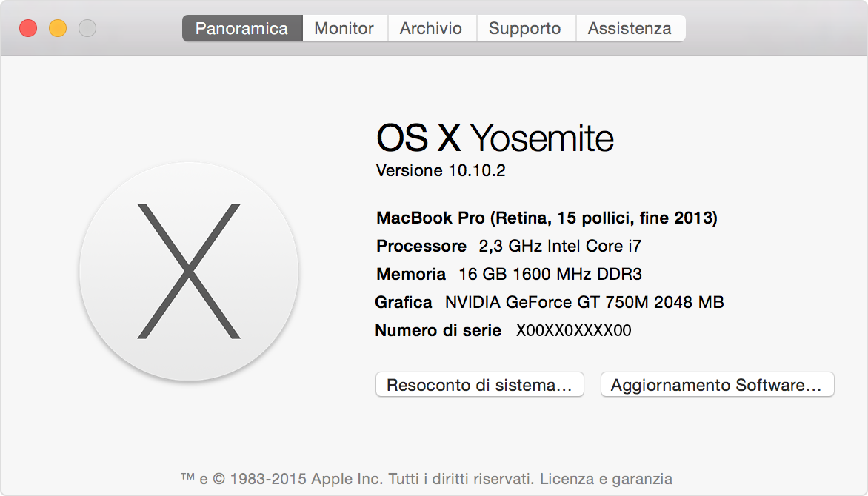
Task: Click the Versione 10.10.2 text
Action: click(441, 171)
